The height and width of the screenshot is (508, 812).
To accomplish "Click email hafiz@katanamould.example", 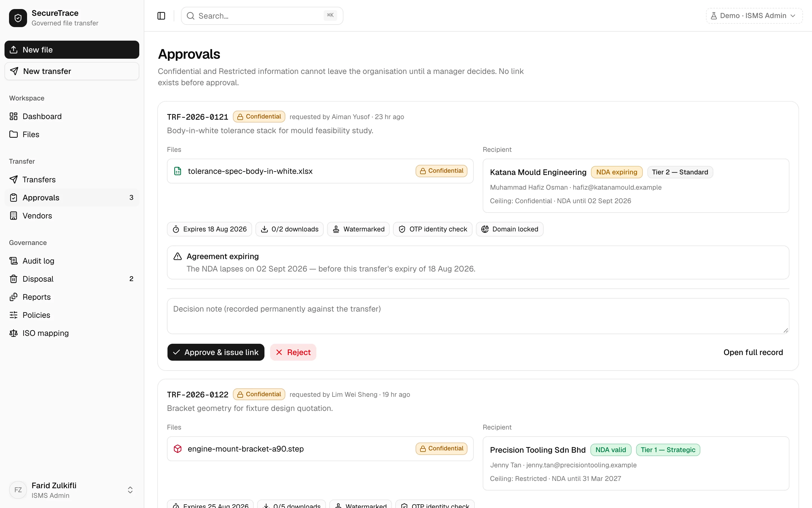I will [617, 187].
